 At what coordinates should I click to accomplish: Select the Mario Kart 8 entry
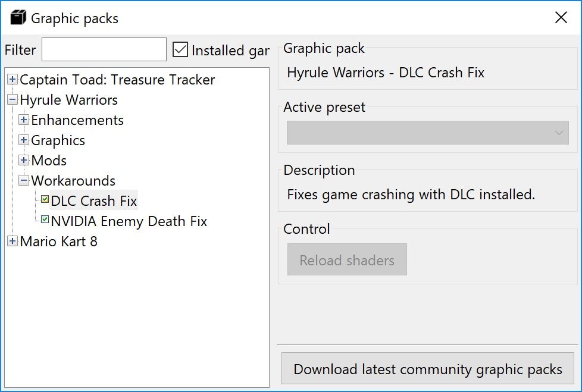click(59, 242)
